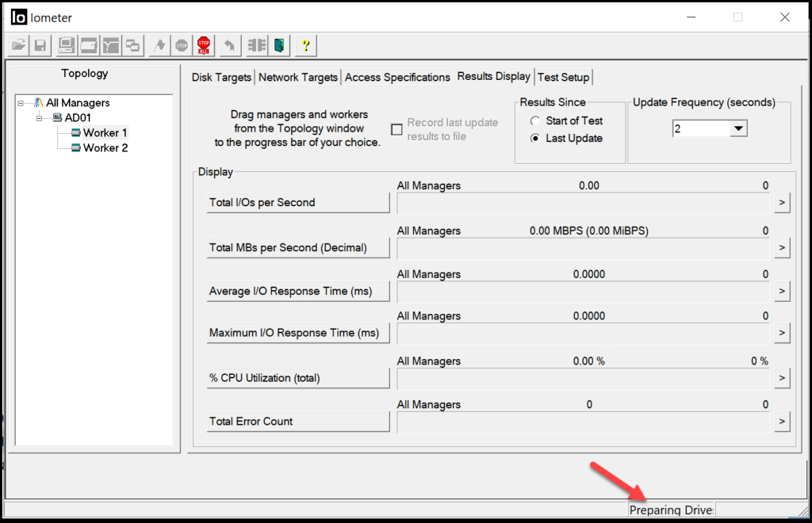
Task: Select the Last Update radio button
Action: point(535,139)
